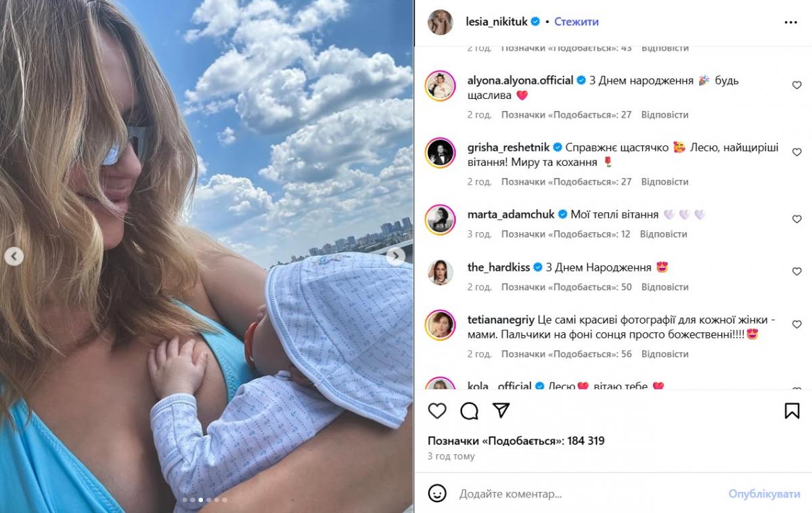Viewport: 812px width, 513px height.
Task: Open lesia_nikituk profile avatar in header
Action: 440,22
